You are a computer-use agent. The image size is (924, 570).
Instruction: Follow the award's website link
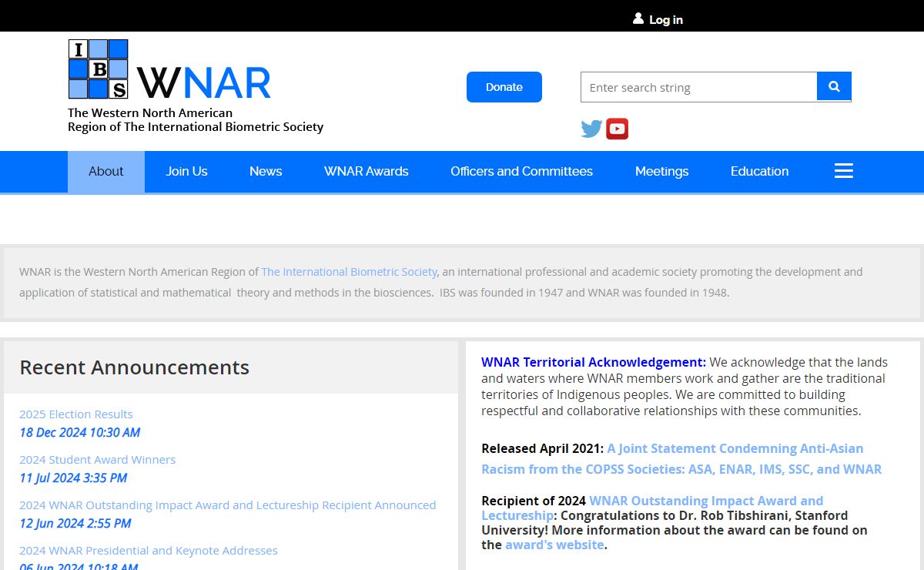coord(554,545)
